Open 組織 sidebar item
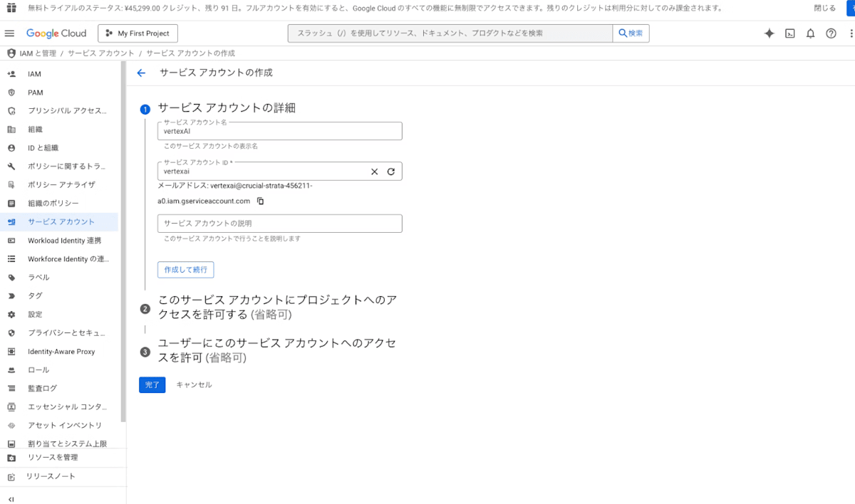The width and height of the screenshot is (855, 504). 60,130
